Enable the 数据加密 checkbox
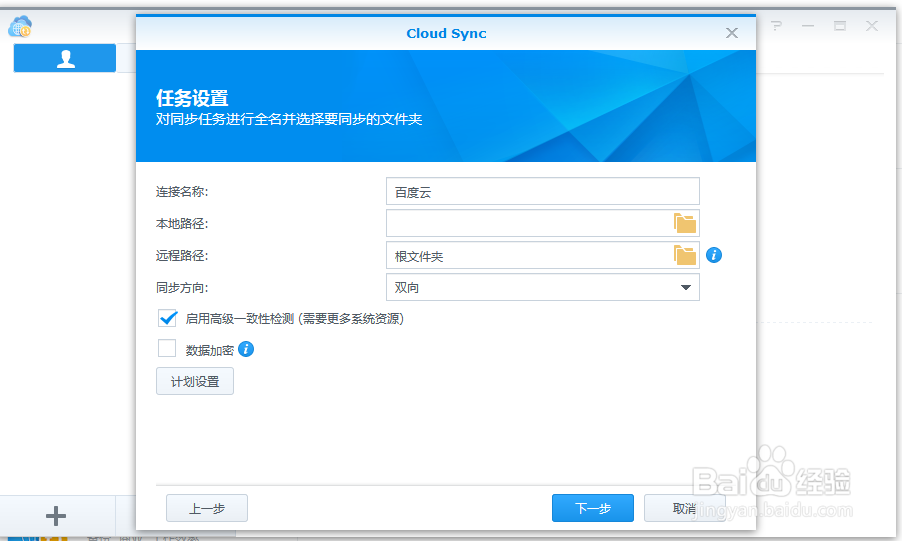 [x=167, y=348]
